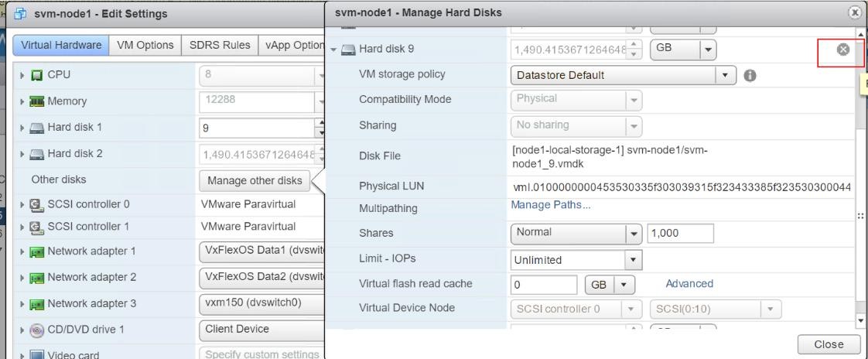This screenshot has height=359, width=868.
Task: Expand the Network adapter 2 row
Action: pyautogui.click(x=24, y=278)
